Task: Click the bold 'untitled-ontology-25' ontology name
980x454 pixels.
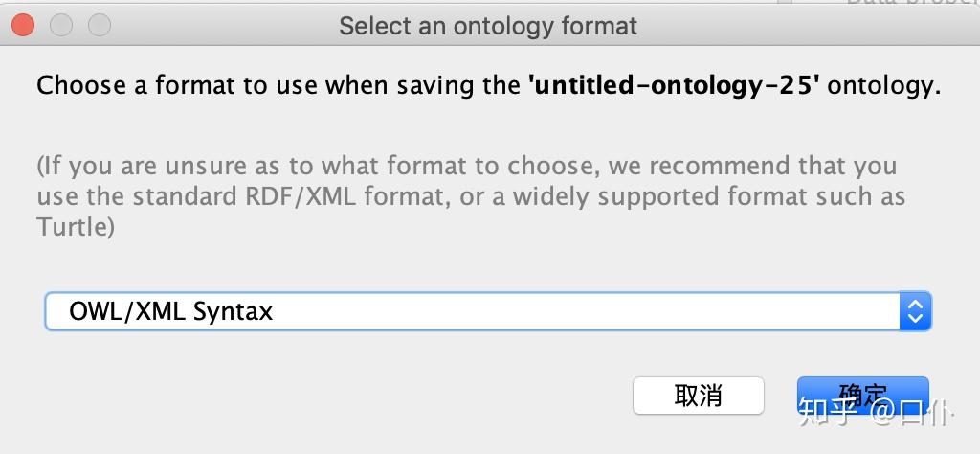Action: 674,85
